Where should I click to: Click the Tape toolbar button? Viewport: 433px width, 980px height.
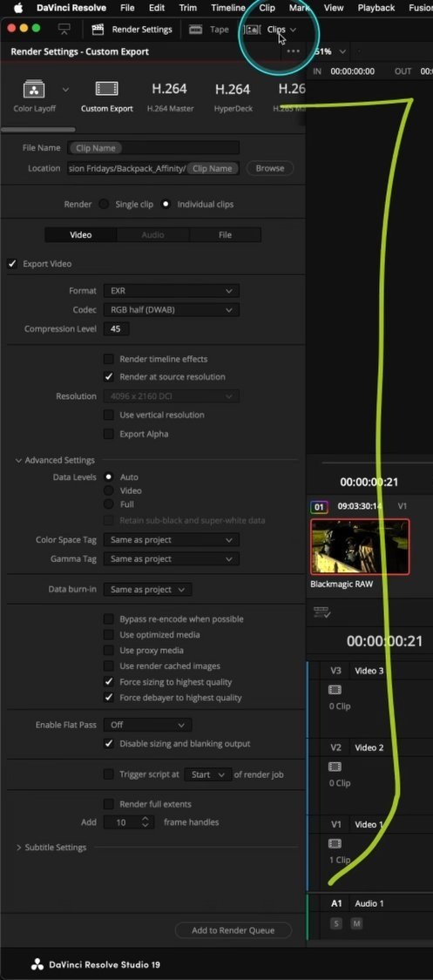click(209, 30)
